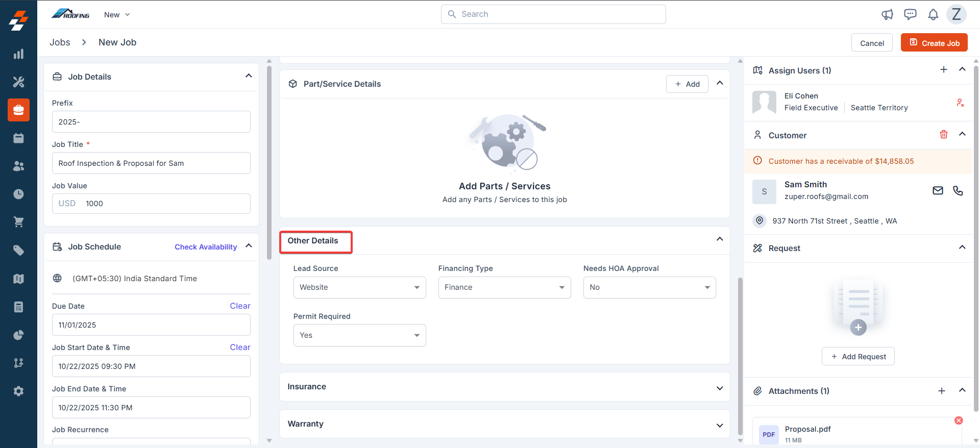Open the wrench and screwdriver tools sidebar icon
This screenshot has height=448, width=980.
click(18, 82)
